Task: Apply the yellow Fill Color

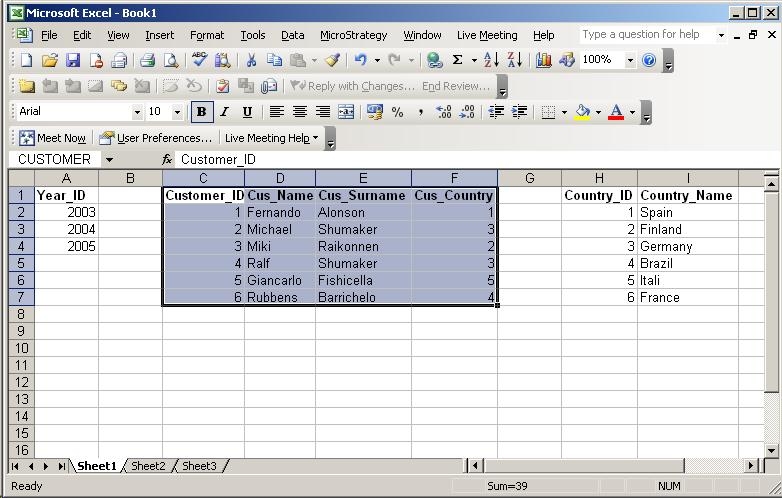Action: coord(582,112)
